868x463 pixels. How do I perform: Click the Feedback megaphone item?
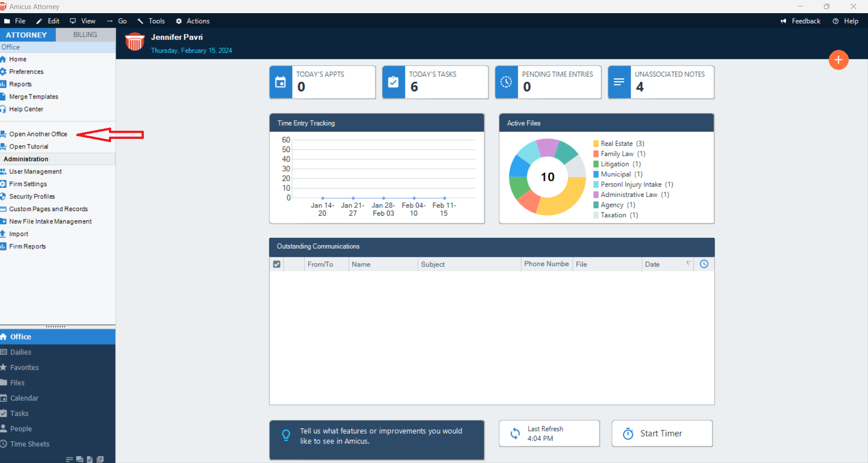[x=800, y=21]
